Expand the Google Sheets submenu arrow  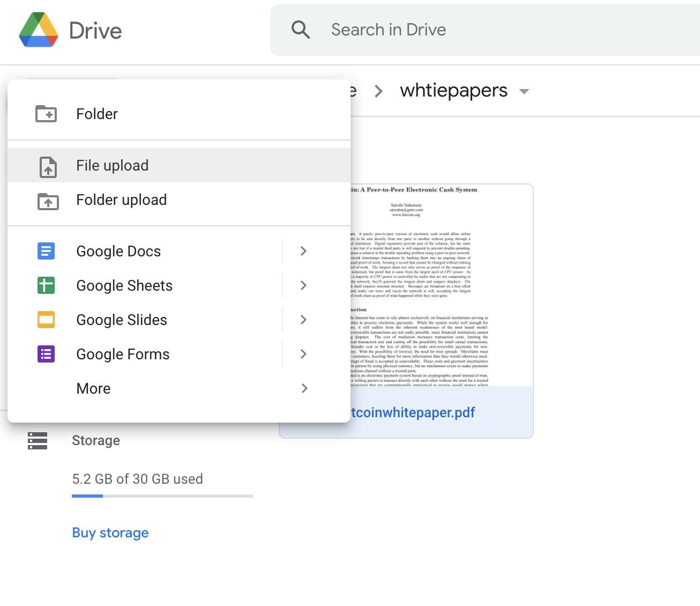point(304,285)
